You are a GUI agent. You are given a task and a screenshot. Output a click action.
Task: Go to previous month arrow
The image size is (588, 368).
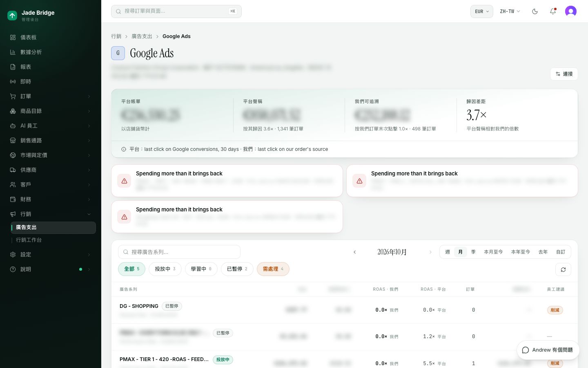(354, 252)
